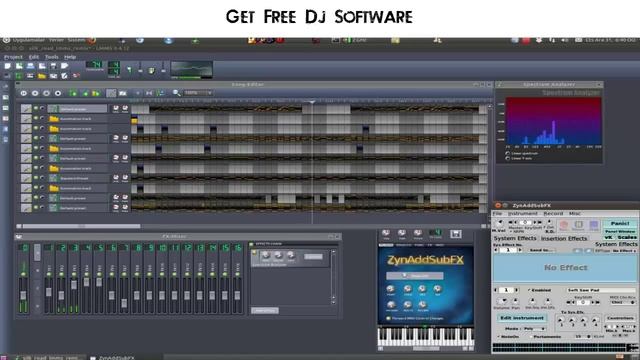Click the Rec button in ZynAddSubFX window
640x360 pixels.
click(x=564, y=225)
